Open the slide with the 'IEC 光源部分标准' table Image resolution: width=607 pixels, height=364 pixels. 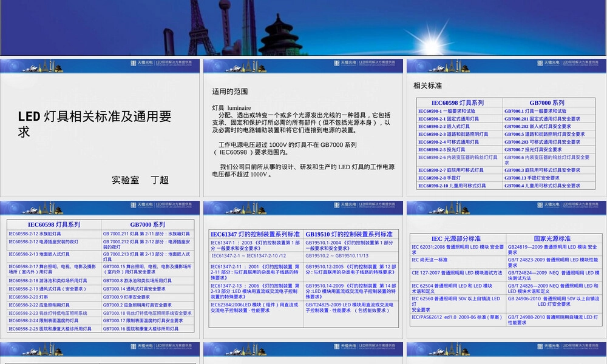pos(507,269)
